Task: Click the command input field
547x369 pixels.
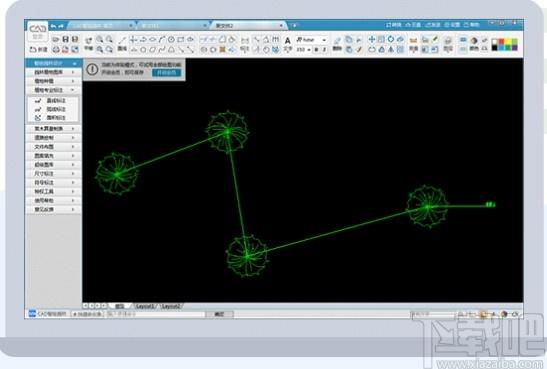Action: pyautogui.click(x=156, y=314)
